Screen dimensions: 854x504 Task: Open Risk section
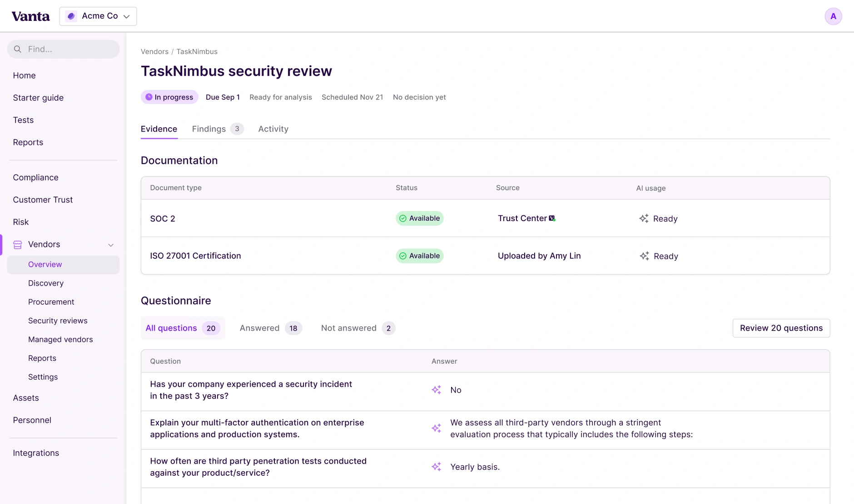click(x=21, y=222)
